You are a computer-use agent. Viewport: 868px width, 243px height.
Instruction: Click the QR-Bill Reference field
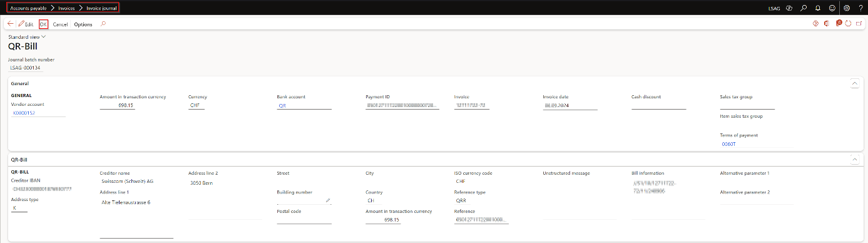click(x=481, y=220)
